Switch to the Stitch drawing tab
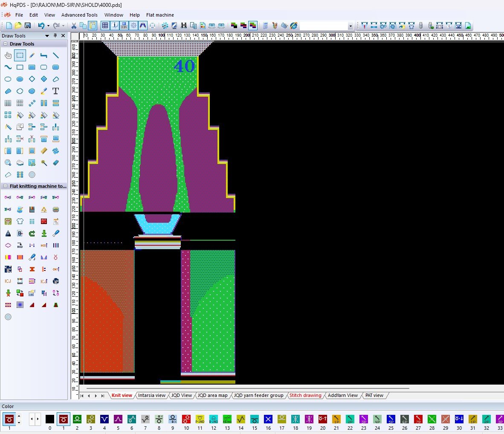 (x=305, y=395)
